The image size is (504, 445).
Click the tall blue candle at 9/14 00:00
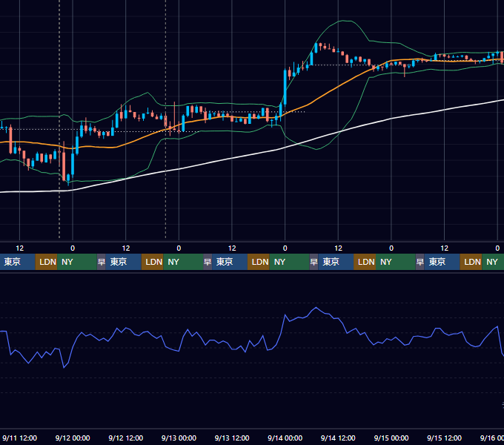pos(285,87)
